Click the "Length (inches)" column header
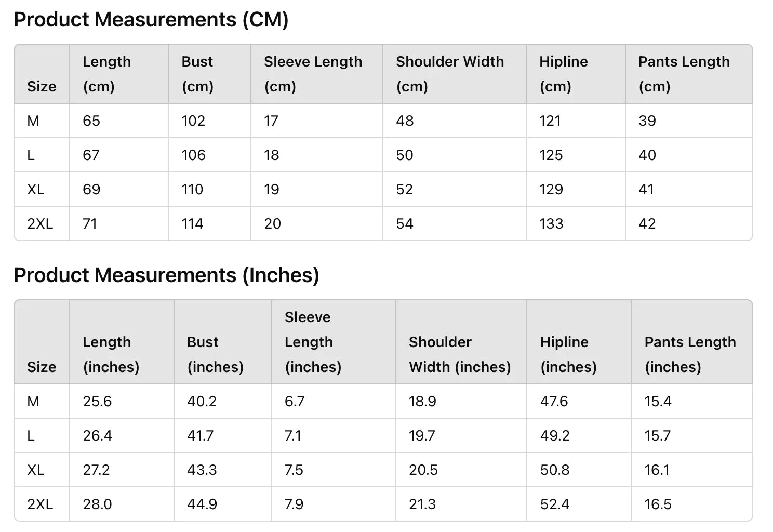This screenshot has width=773, height=532. click(x=111, y=354)
